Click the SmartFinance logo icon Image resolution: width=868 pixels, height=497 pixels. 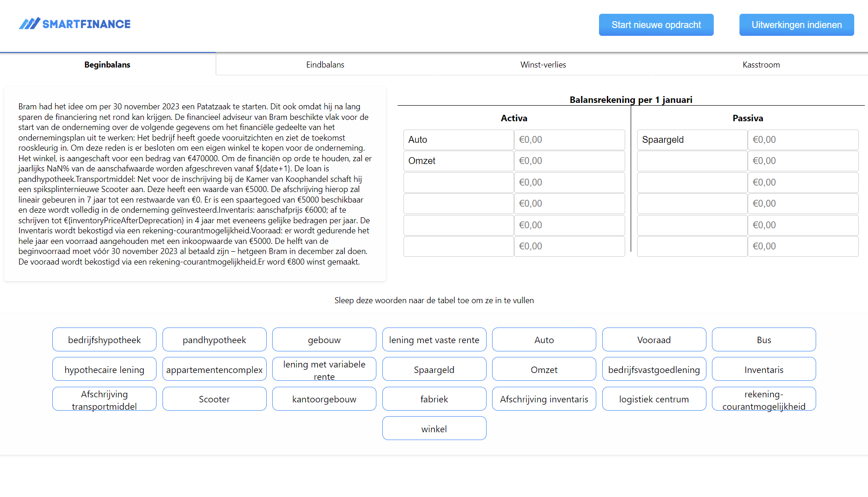[30, 23]
